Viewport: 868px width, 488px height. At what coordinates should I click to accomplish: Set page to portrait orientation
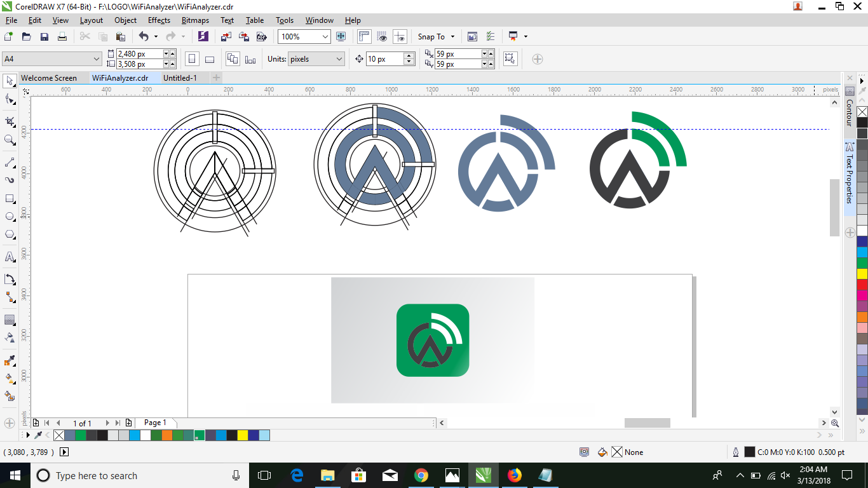(x=192, y=59)
